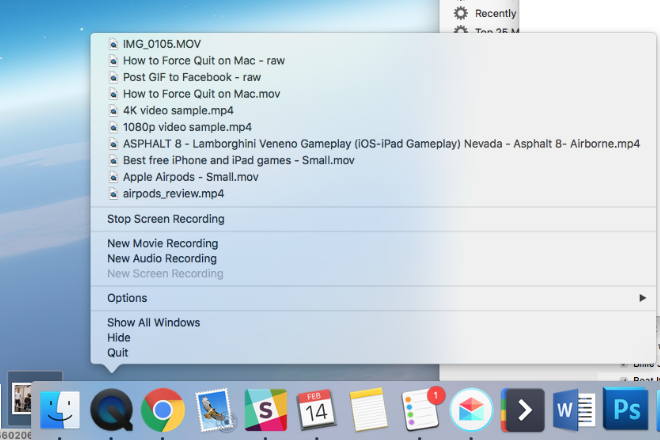Choose Show All Windows
The height and width of the screenshot is (440, 660).
click(373, 323)
